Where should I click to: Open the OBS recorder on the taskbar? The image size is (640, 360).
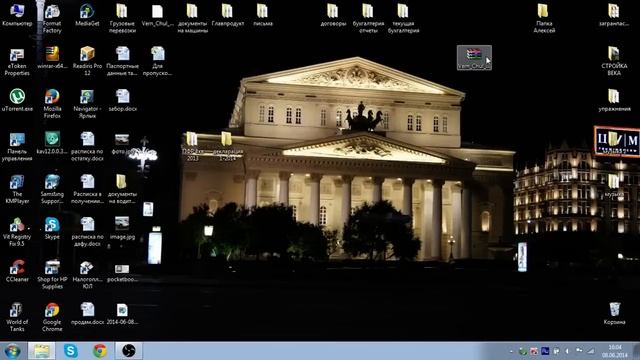pyautogui.click(x=129, y=351)
